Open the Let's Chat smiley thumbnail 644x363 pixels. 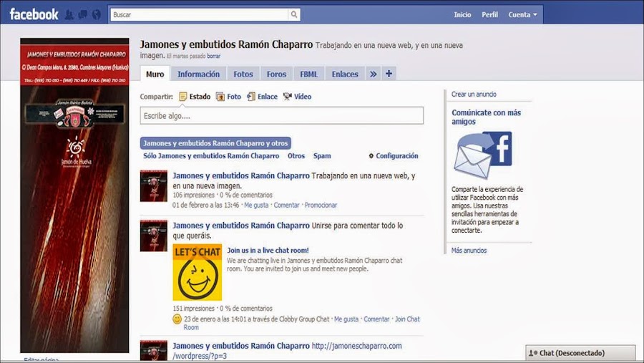pos(197,272)
